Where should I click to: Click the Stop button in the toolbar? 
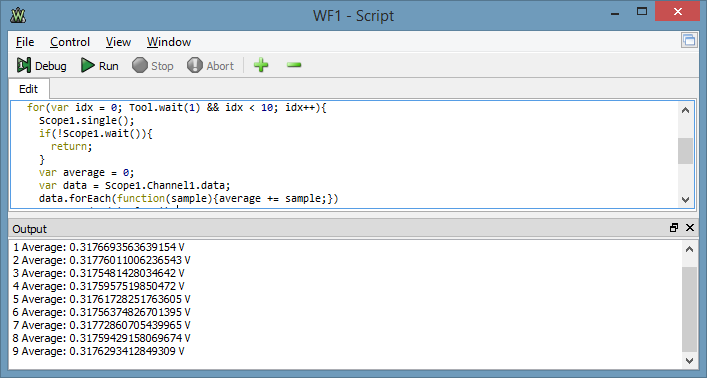tap(153, 66)
